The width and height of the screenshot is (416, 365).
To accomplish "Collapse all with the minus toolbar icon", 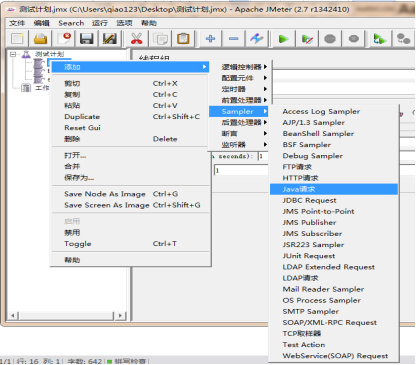I will click(x=234, y=39).
